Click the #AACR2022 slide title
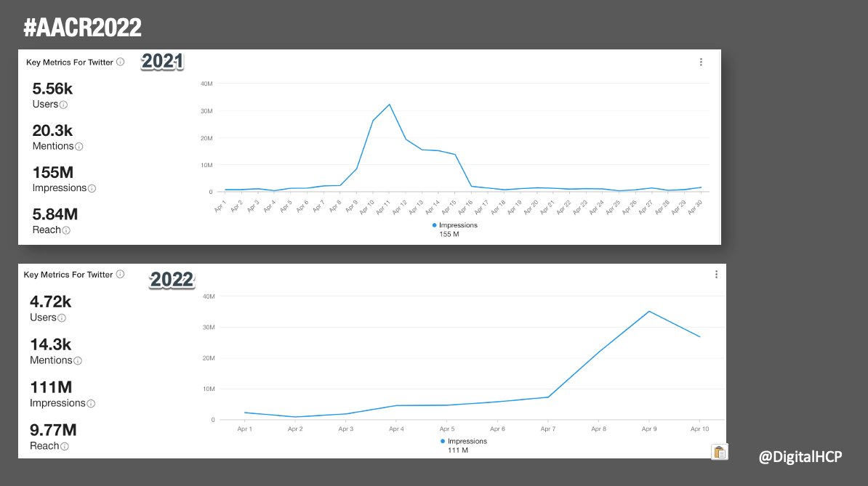The width and height of the screenshot is (868, 486). click(82, 27)
